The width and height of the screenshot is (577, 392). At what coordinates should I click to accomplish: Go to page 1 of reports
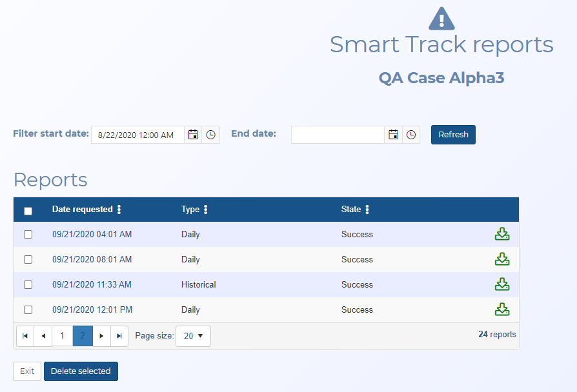pos(62,336)
